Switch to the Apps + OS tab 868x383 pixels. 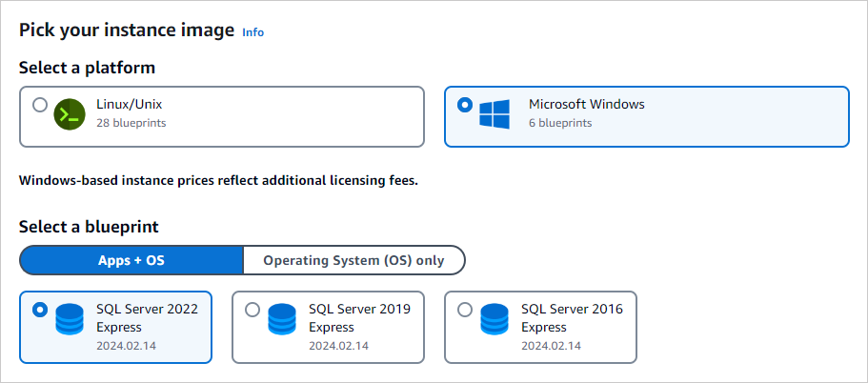click(x=131, y=260)
